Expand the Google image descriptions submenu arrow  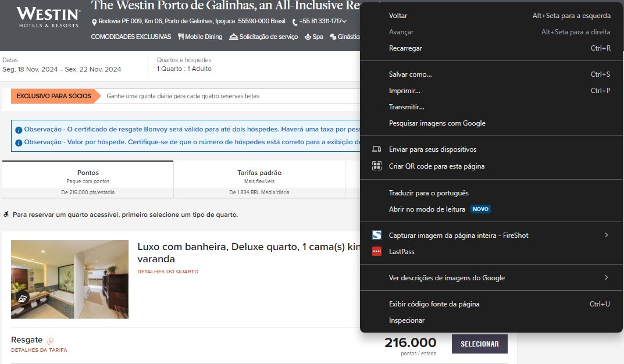(x=606, y=278)
